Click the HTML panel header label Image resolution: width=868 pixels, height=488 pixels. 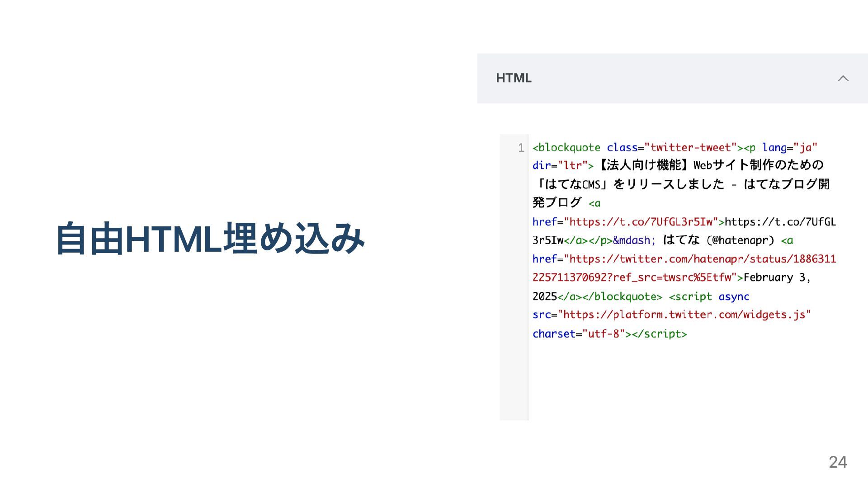[x=514, y=78]
